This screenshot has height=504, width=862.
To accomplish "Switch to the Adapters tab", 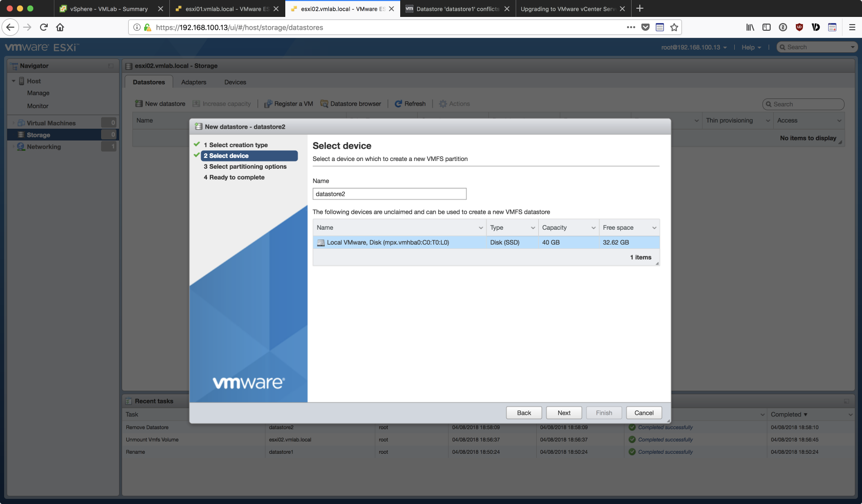I will click(x=193, y=82).
